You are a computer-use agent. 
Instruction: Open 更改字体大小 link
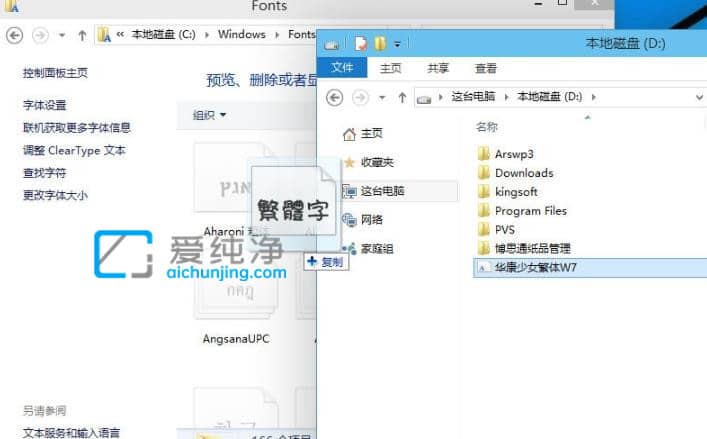click(x=55, y=196)
